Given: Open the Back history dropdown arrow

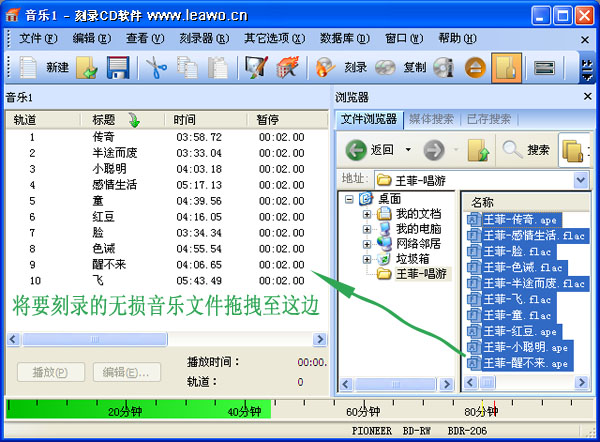Looking at the screenshot, I should pyautogui.click(x=408, y=149).
